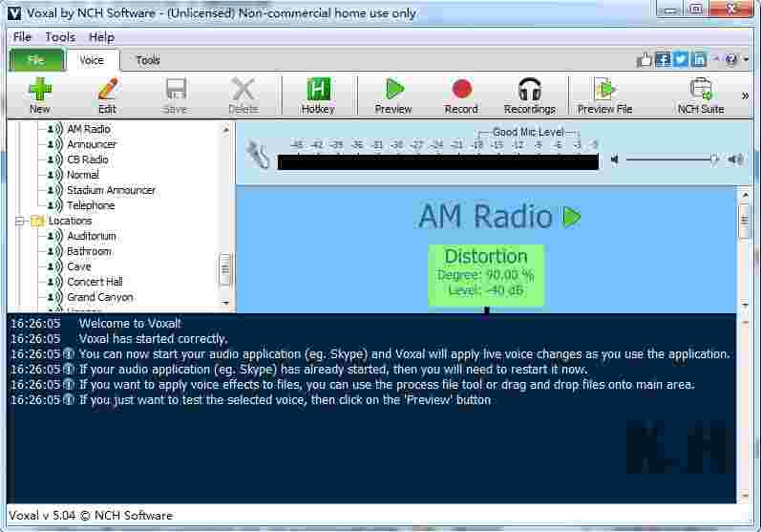Click 'Voxal has started correctly.' log entry
Screen dimensions: 761x532
point(154,339)
